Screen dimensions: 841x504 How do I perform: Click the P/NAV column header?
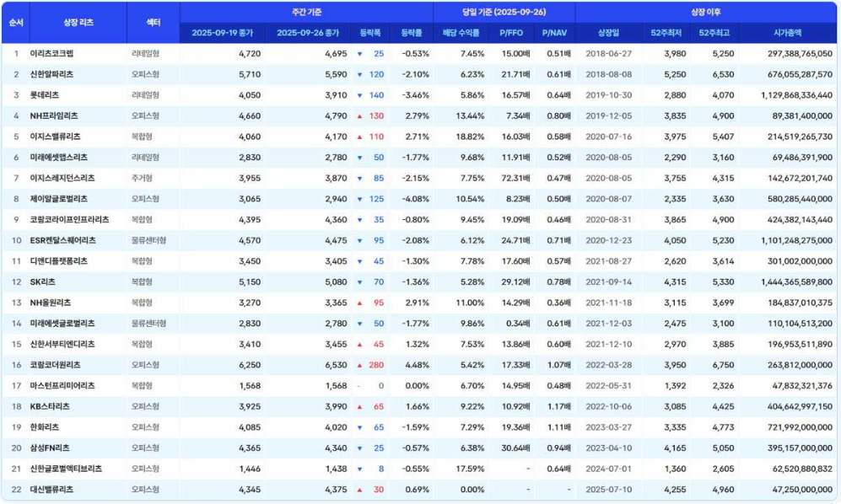(x=554, y=33)
